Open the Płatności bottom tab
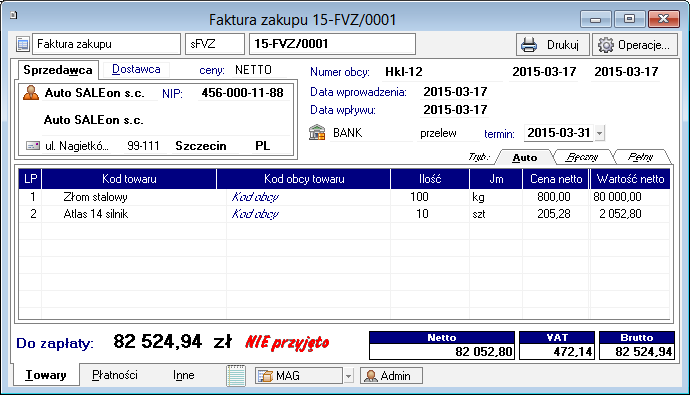 point(115,375)
